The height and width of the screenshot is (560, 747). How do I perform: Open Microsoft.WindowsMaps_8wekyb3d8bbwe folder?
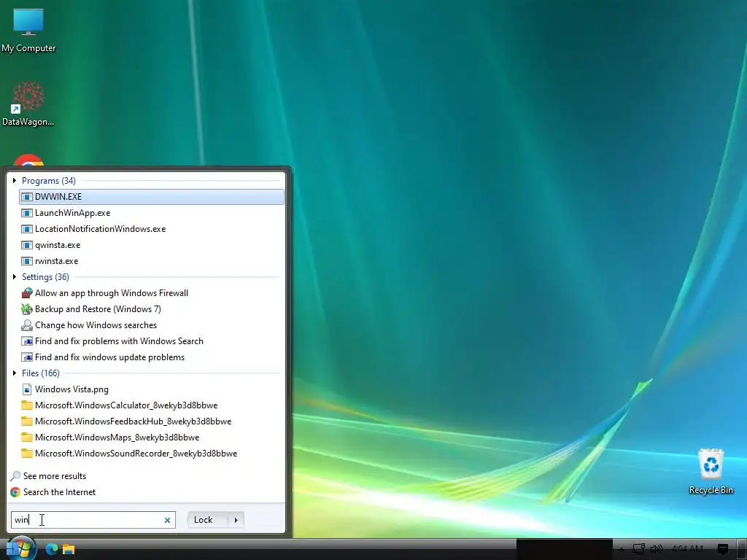[x=152, y=437]
